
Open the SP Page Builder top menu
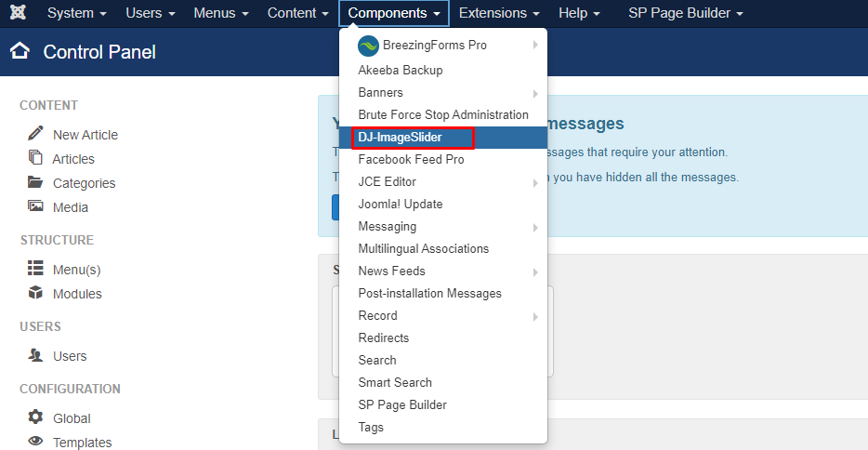click(x=685, y=13)
